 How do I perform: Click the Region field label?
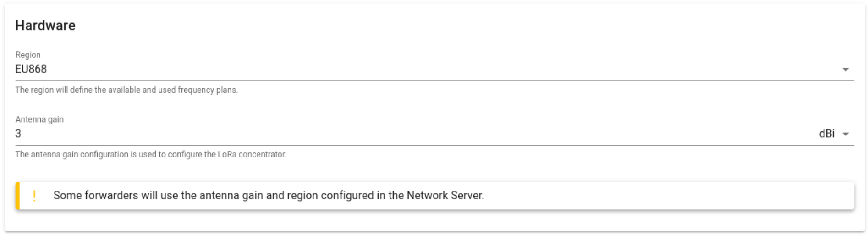pos(28,55)
